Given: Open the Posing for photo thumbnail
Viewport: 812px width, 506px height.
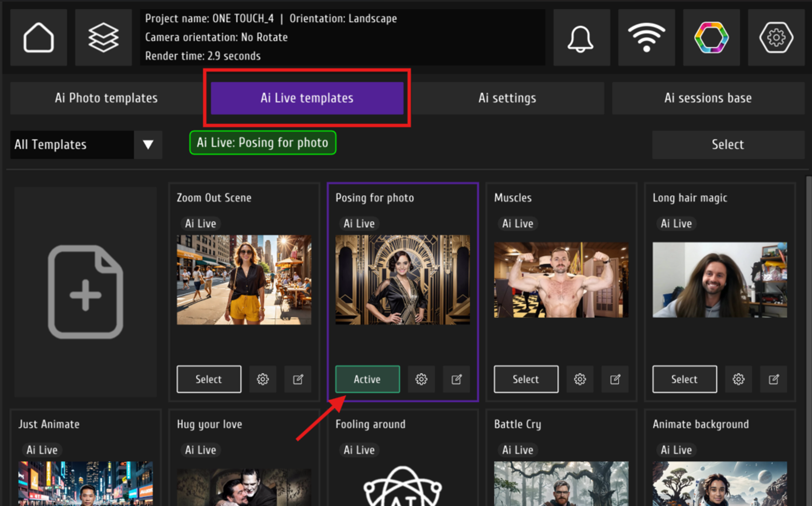Looking at the screenshot, I should [x=403, y=280].
